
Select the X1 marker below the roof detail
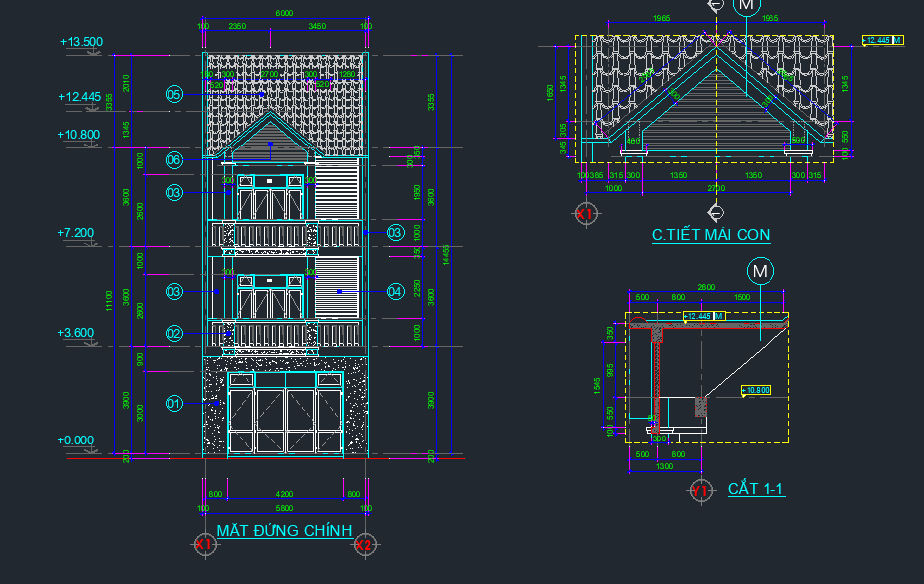coord(585,213)
